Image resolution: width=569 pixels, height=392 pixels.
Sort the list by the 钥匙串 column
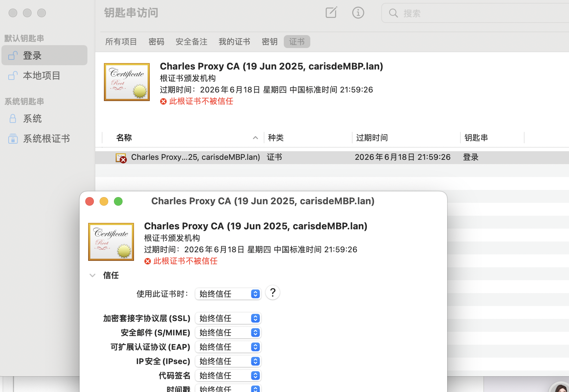tap(476, 138)
